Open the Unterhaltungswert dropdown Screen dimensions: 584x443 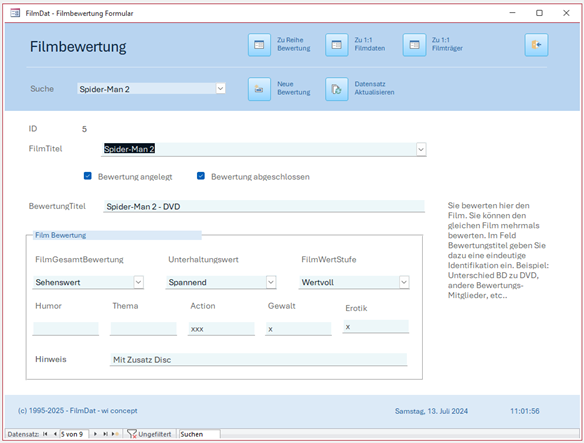(271, 282)
